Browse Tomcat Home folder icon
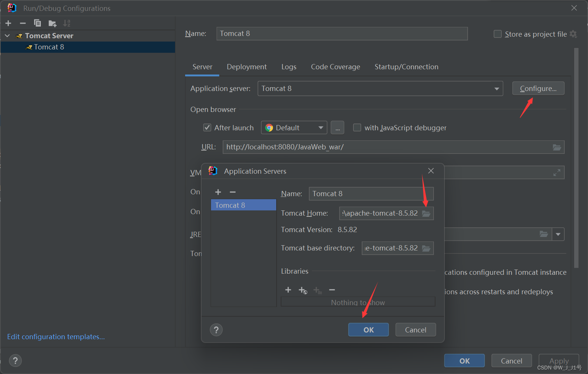 click(426, 213)
